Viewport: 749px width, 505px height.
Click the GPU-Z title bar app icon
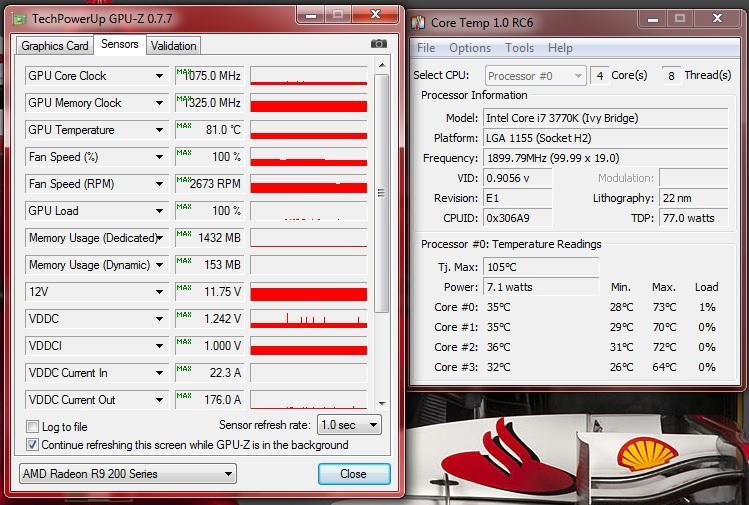(x=20, y=19)
